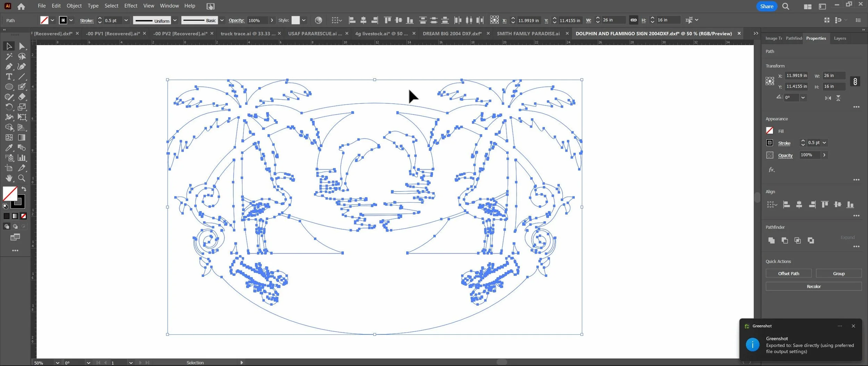The height and width of the screenshot is (366, 868).
Task: Select the Gradient tool
Action: pyautogui.click(x=22, y=138)
